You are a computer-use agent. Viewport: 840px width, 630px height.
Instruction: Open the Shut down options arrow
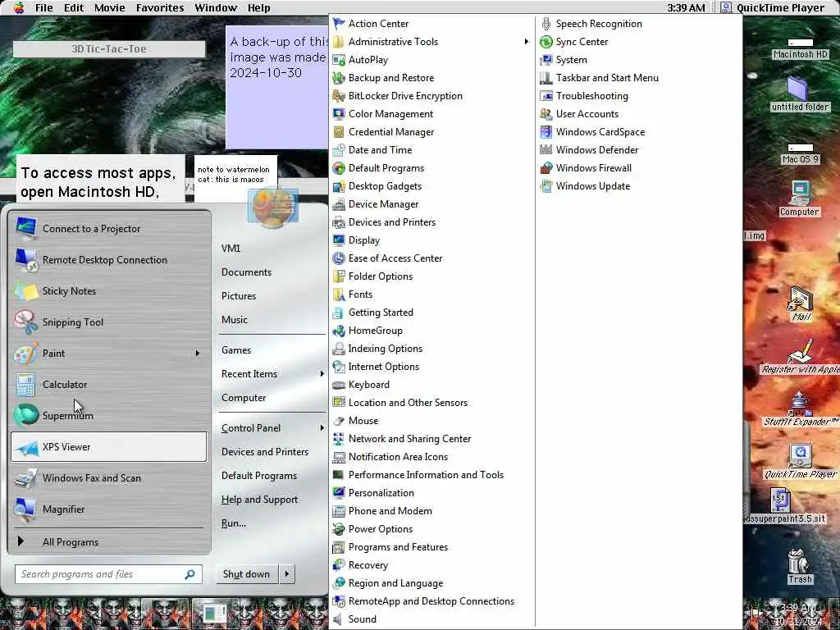click(286, 574)
